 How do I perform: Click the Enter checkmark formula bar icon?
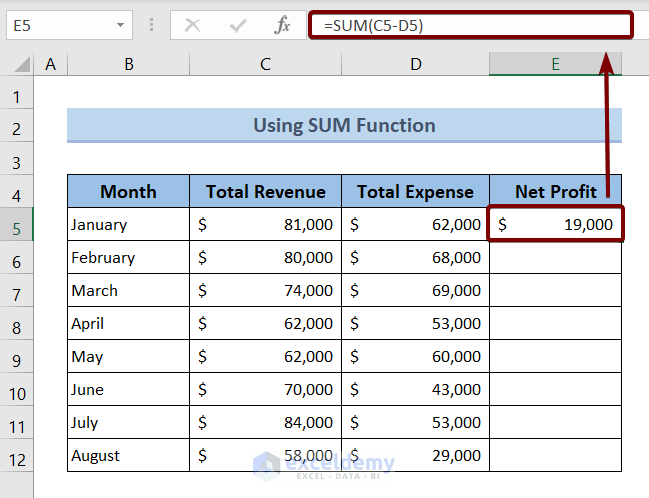(x=237, y=26)
